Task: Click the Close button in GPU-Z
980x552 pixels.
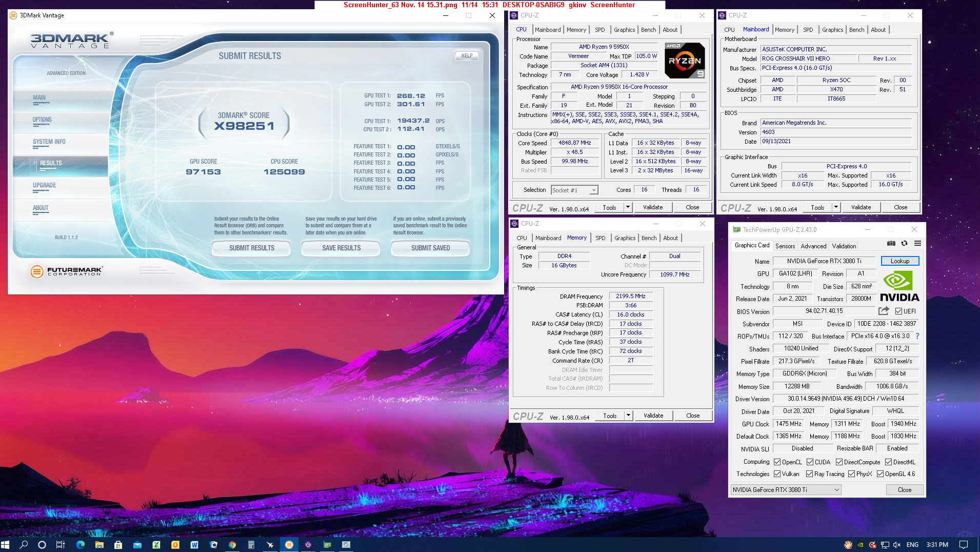Action: tap(905, 490)
